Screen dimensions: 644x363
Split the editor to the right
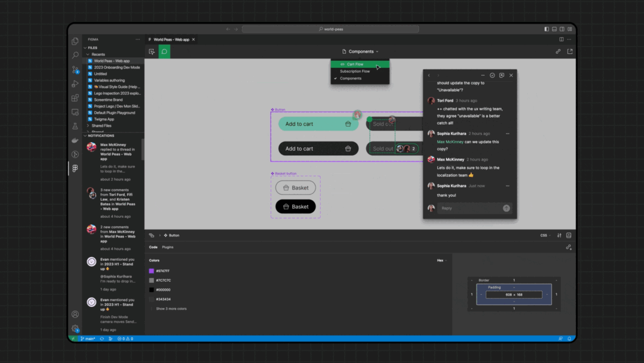tap(562, 39)
